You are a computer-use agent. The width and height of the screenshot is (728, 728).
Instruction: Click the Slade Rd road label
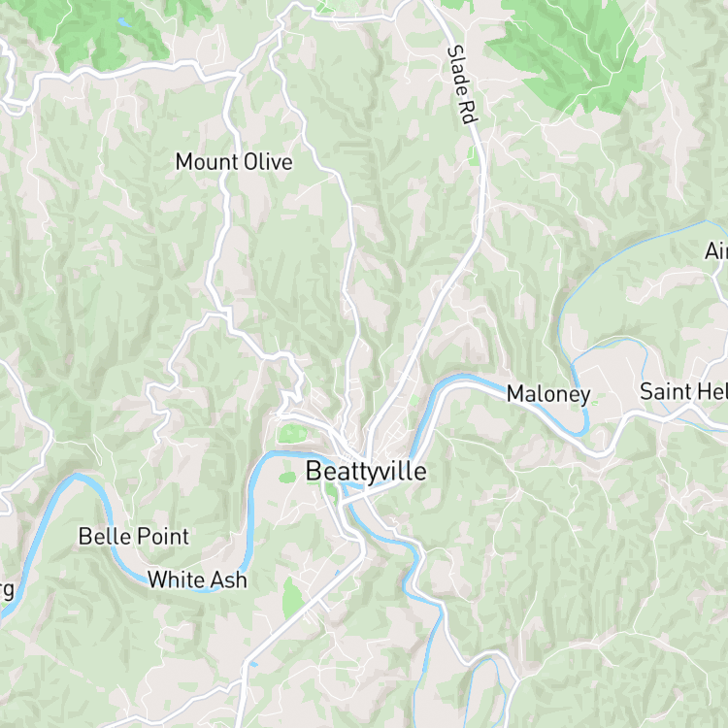pos(462,84)
